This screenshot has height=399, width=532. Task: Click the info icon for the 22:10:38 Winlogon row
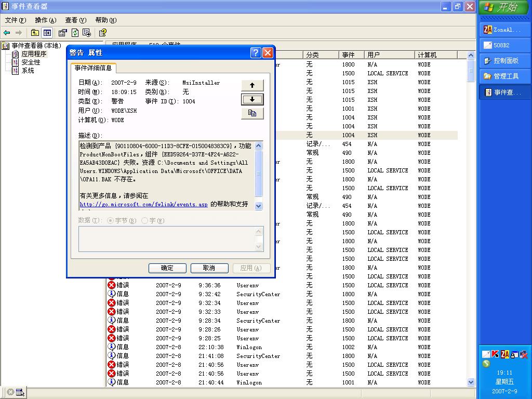point(111,347)
